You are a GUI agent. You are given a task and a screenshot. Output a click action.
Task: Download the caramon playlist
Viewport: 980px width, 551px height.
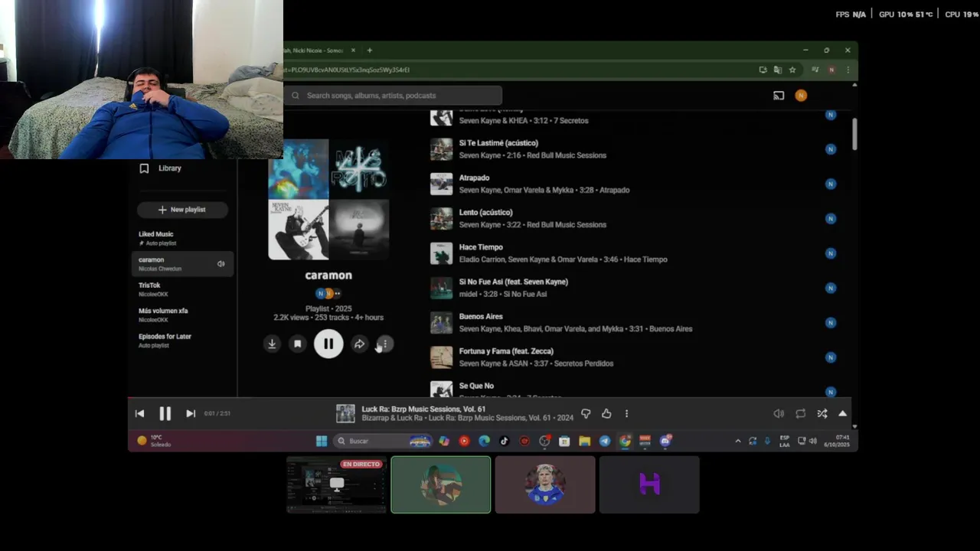coord(272,344)
